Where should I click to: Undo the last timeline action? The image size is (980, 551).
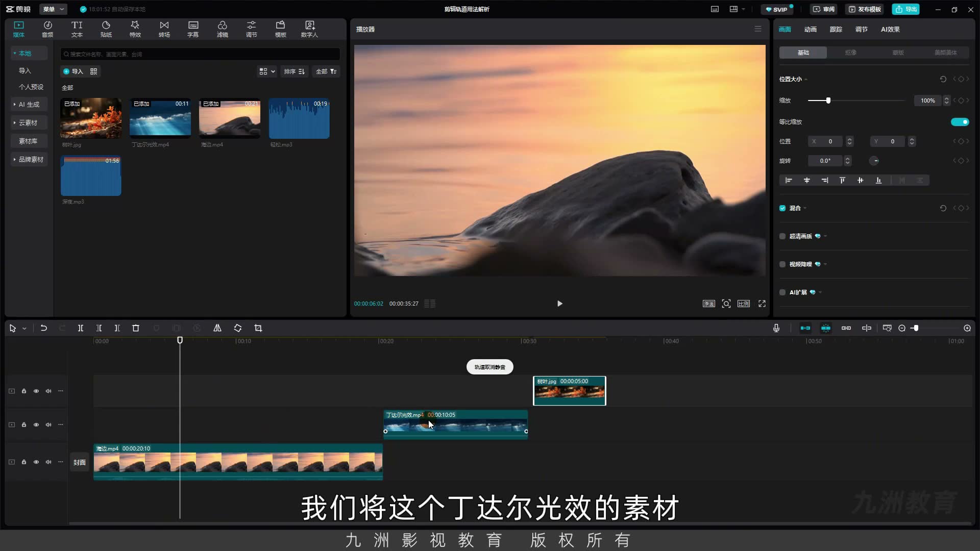(x=44, y=328)
